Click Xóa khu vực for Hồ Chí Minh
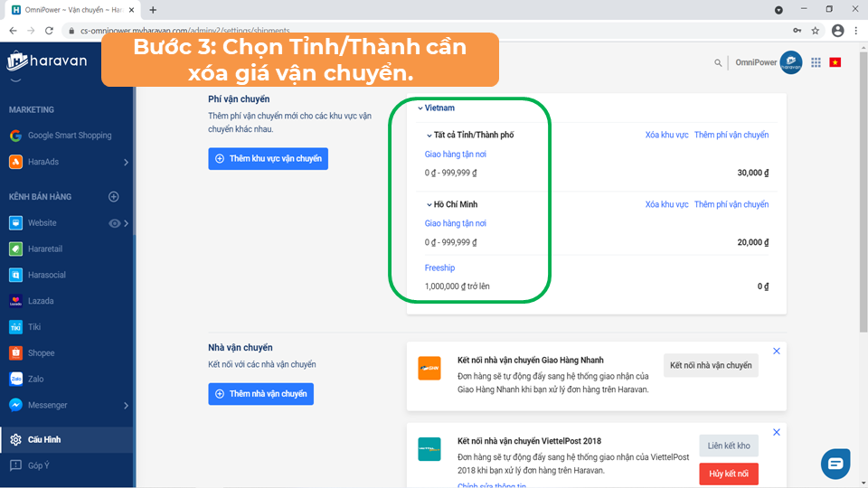The height and width of the screenshot is (488, 868). [666, 205]
